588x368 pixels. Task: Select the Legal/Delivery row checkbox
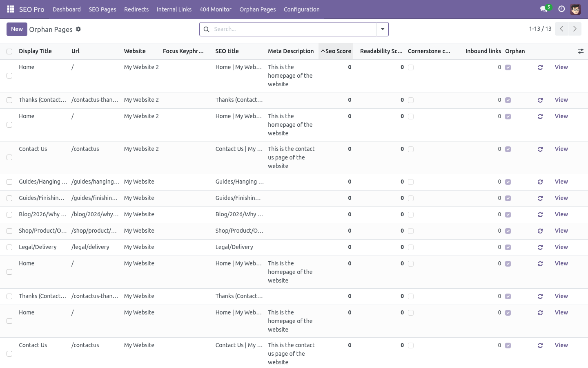coord(9,247)
